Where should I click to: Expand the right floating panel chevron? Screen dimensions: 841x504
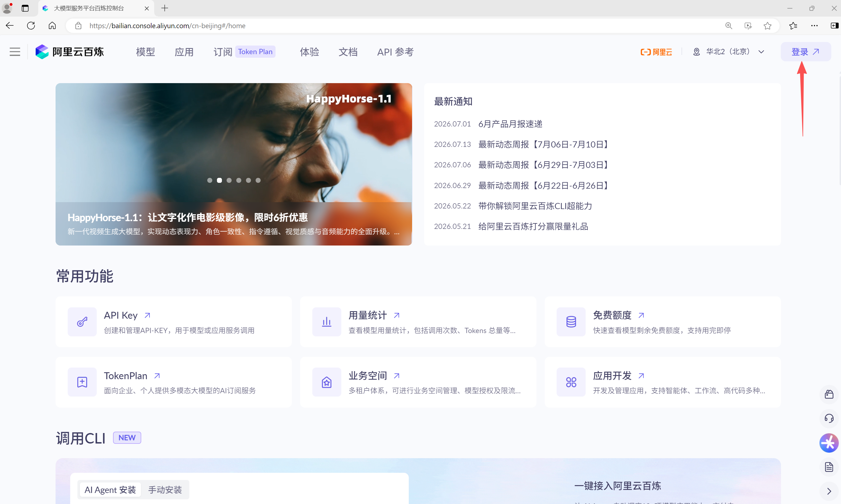click(x=829, y=491)
